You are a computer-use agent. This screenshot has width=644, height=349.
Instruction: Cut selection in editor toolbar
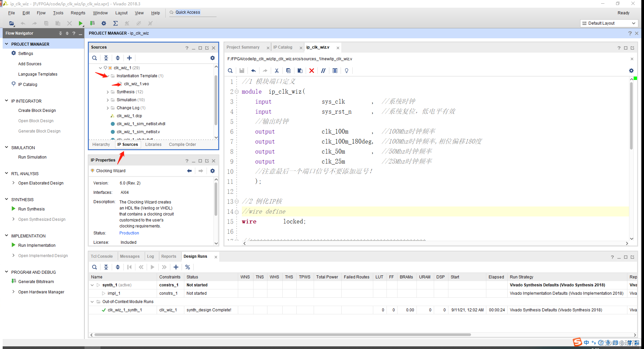click(x=277, y=71)
